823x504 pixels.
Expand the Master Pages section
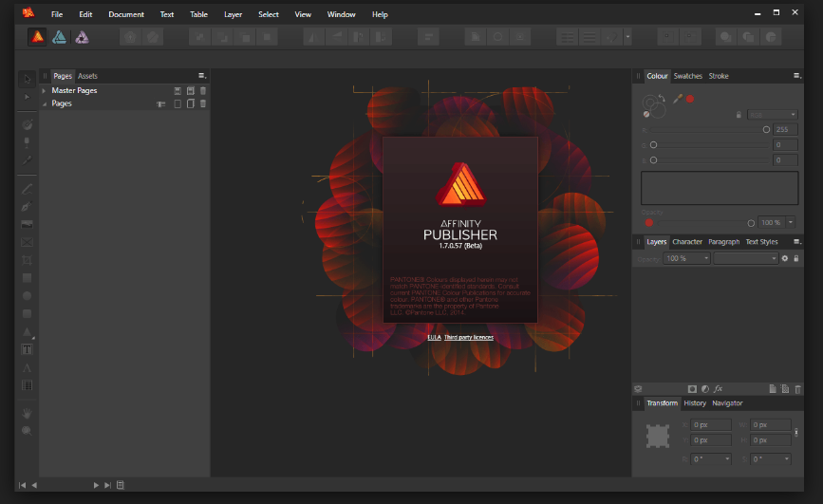pos(44,91)
